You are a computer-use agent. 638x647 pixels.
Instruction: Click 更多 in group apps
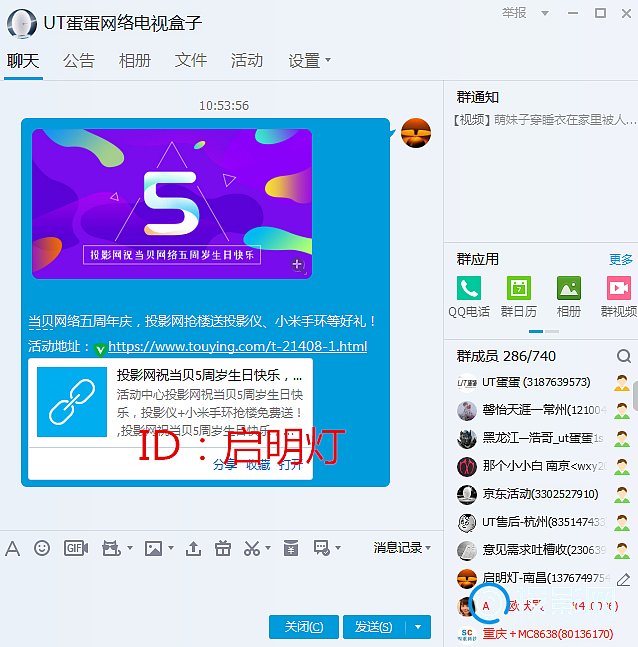(621, 259)
